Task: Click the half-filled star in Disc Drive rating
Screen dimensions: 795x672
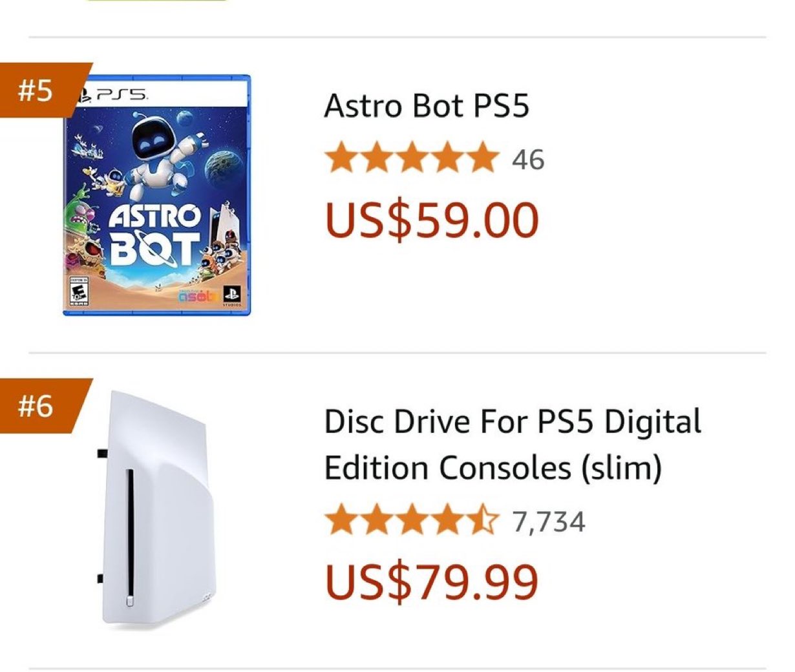Action: coord(483,521)
